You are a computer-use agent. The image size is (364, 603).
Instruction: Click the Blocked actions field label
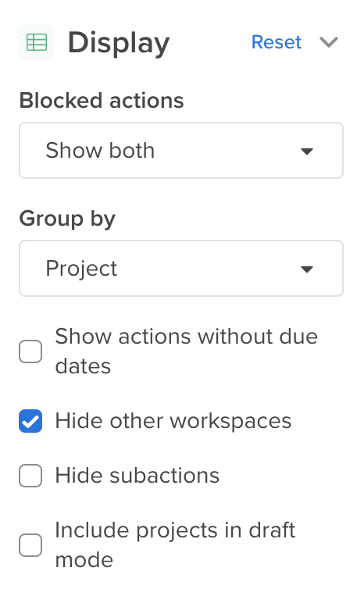tap(102, 101)
